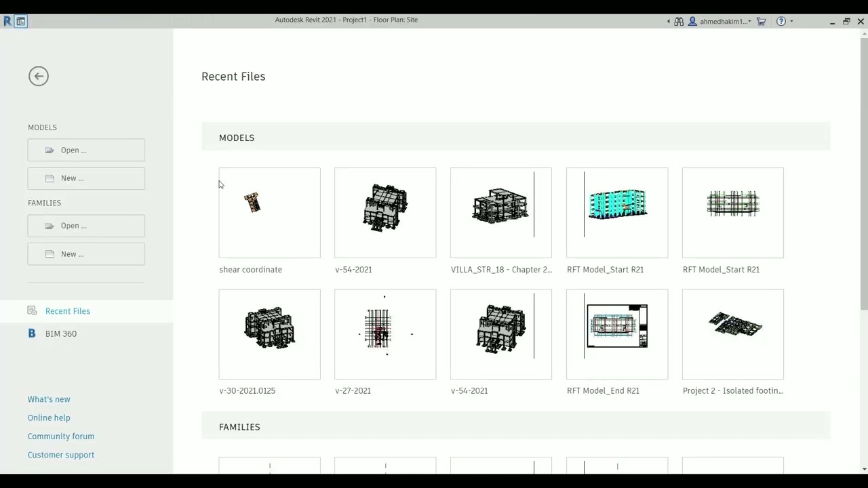Collapse the InfoCenter with the left arrow
Screen dimensions: 868x488
pos(669,22)
